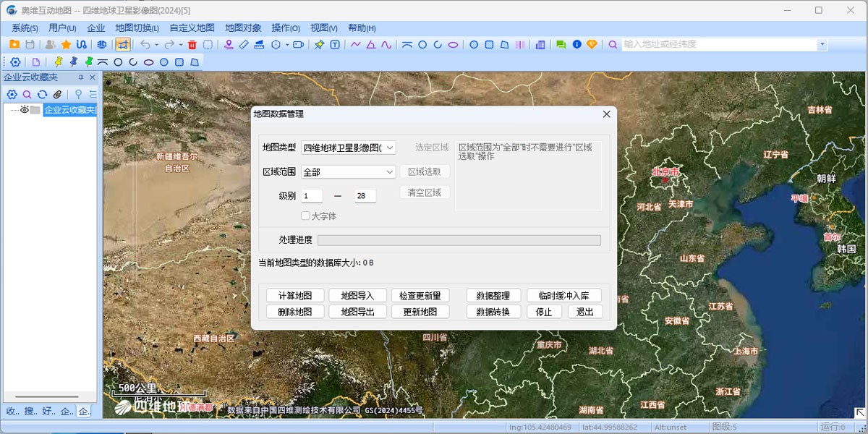Click the yellow star favorites icon
This screenshot has height=434, width=868.
click(x=66, y=45)
